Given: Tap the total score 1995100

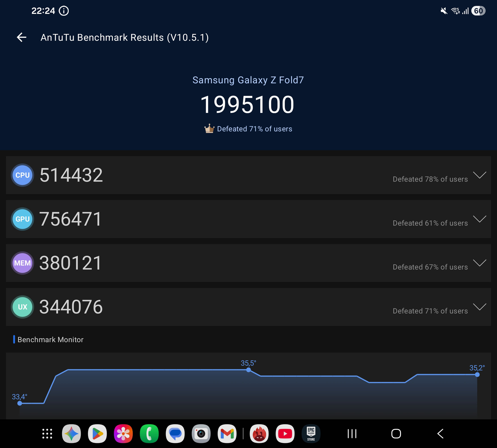Looking at the screenshot, I should 247,105.
